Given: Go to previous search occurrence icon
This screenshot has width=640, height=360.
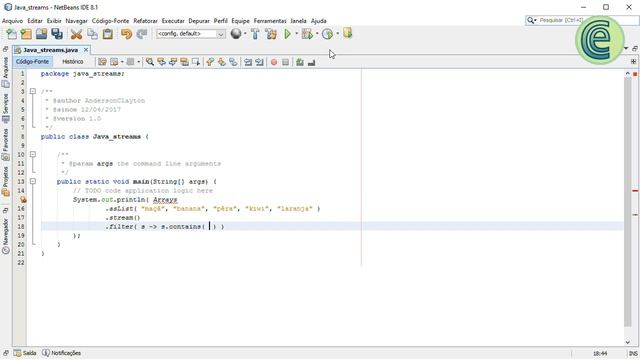Looking at the screenshot, I should [161, 62].
